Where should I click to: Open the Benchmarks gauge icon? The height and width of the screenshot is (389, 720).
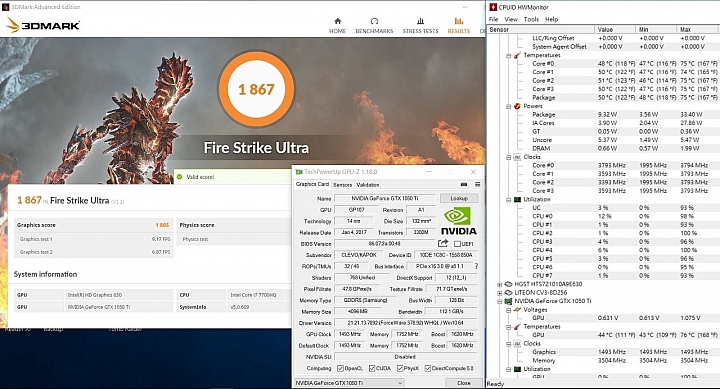[x=374, y=21]
